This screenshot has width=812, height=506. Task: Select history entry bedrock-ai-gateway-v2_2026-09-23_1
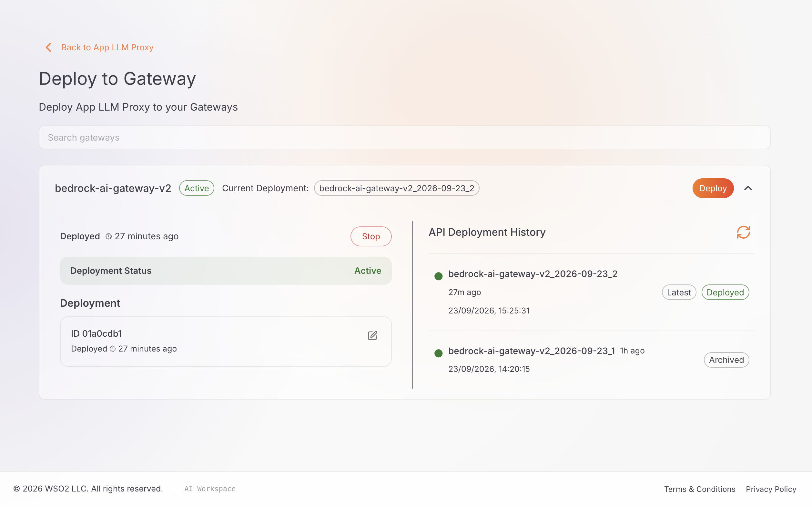point(532,351)
